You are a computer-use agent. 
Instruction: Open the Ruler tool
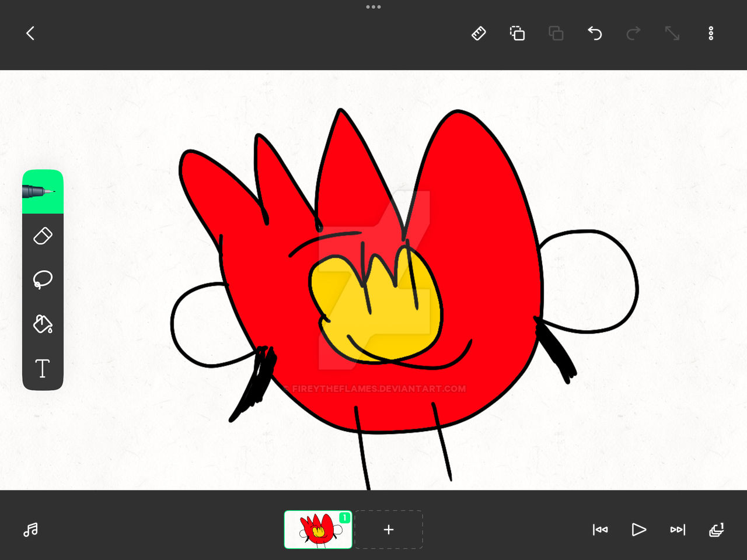pos(479,33)
